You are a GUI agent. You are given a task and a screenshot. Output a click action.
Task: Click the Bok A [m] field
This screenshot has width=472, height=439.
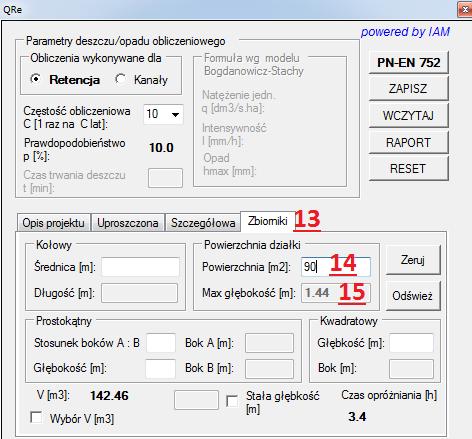coord(269,343)
